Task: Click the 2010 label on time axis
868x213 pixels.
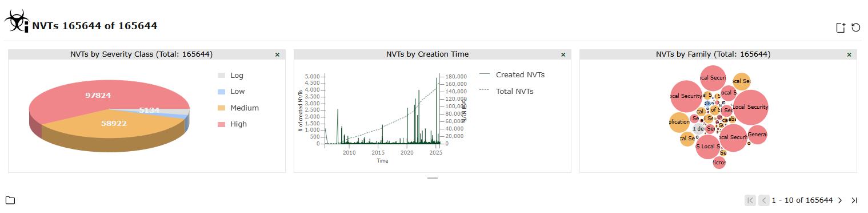Action: tap(349, 153)
